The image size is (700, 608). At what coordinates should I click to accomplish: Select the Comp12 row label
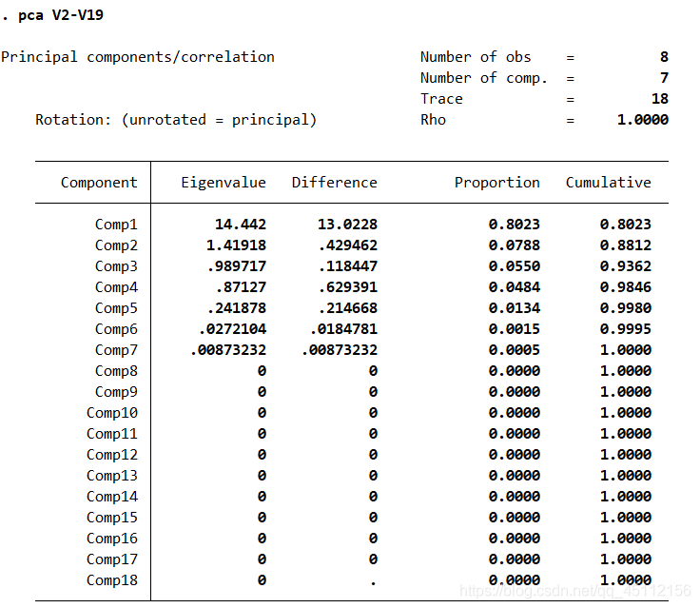tap(112, 455)
